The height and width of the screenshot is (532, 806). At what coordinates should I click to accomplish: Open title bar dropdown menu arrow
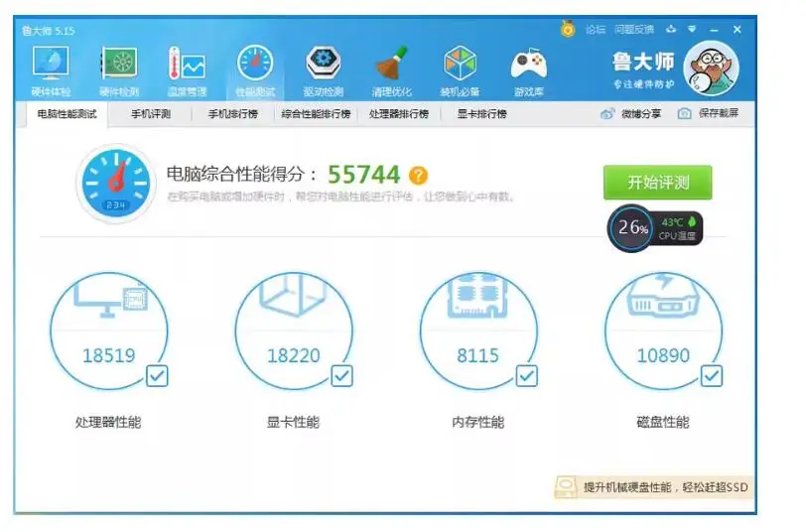coord(692,29)
